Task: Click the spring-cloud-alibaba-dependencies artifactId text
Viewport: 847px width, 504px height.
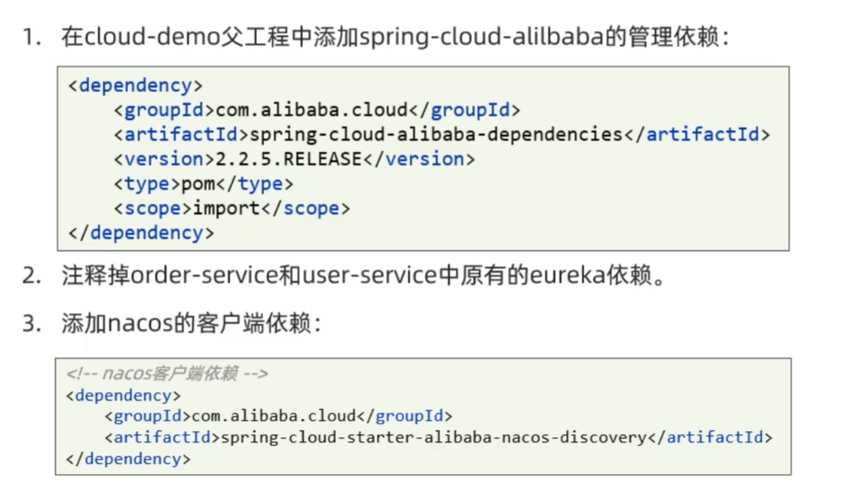Action: tap(436, 134)
